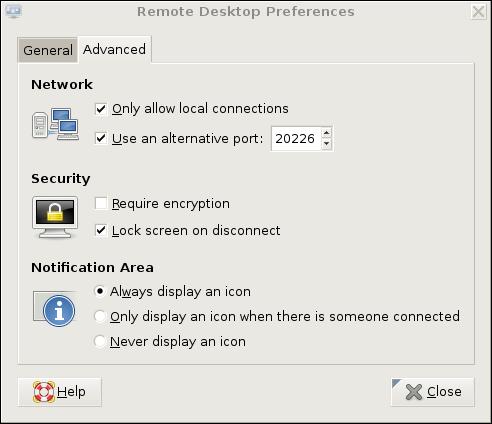Toggle Use an alternative port checkbox
Viewport: 492px width, 424px height.
tap(101, 138)
